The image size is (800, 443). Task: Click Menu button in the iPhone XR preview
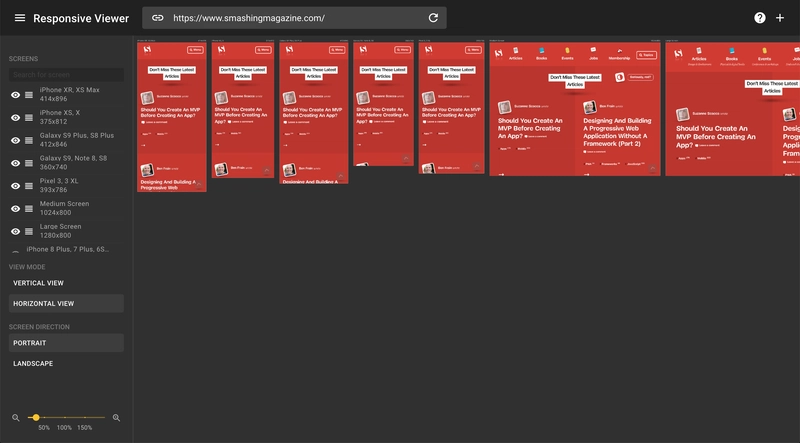pos(195,50)
